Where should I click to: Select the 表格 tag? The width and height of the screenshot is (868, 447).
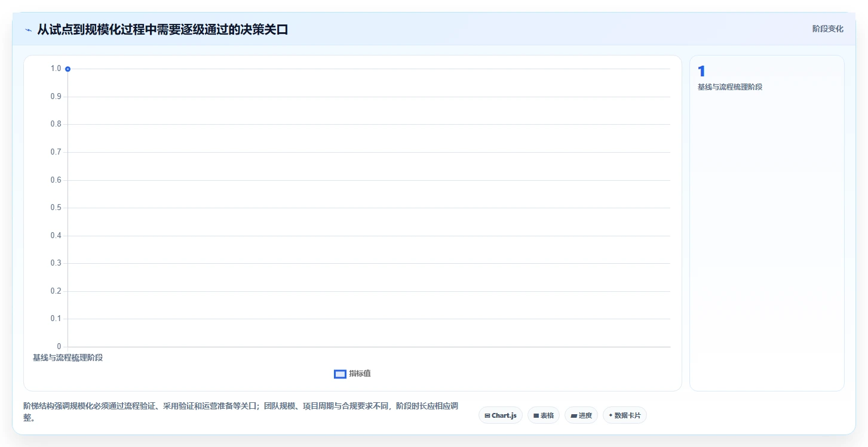[543, 415]
